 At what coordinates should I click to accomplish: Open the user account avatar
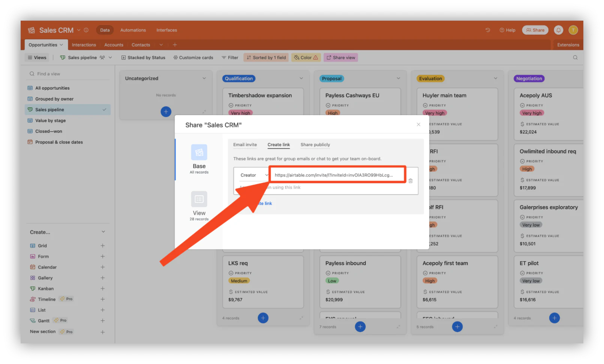tap(573, 30)
